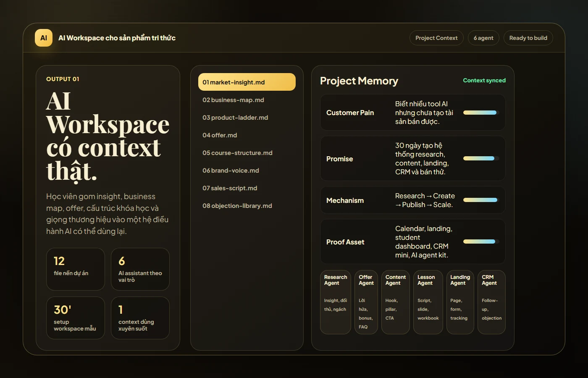Click the '30 ngày tạo hệ thống research' text
The image size is (588, 378).
click(422, 159)
